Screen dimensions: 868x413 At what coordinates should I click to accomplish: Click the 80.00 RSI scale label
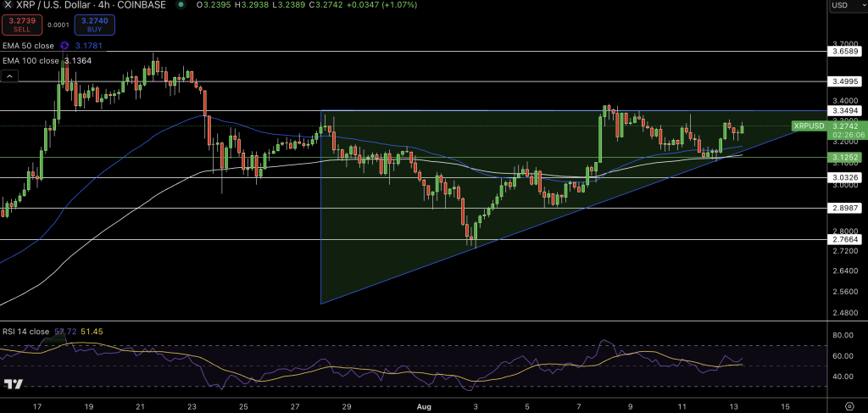(x=842, y=335)
